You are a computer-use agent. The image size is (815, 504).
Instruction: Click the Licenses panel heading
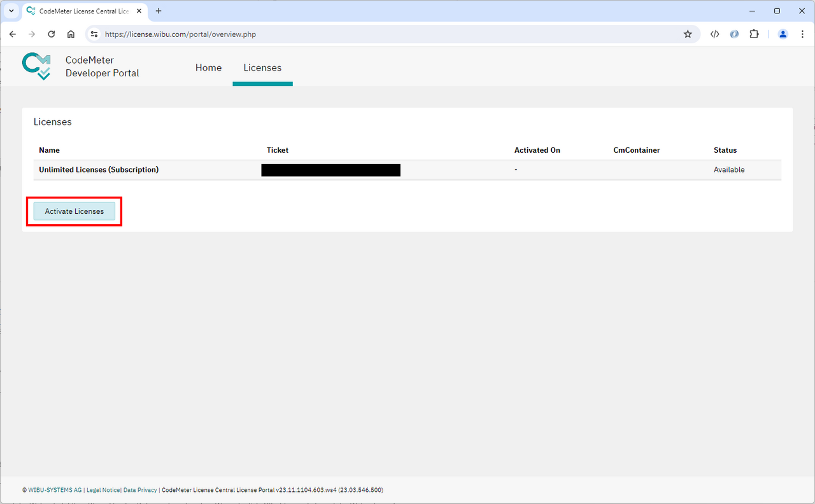(53, 122)
